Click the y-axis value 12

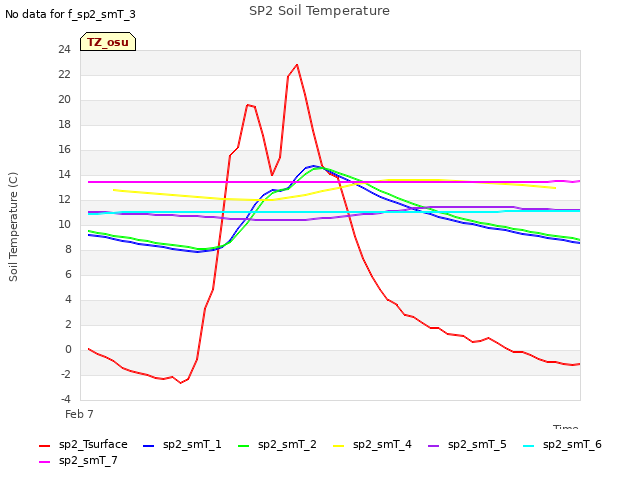64,200
